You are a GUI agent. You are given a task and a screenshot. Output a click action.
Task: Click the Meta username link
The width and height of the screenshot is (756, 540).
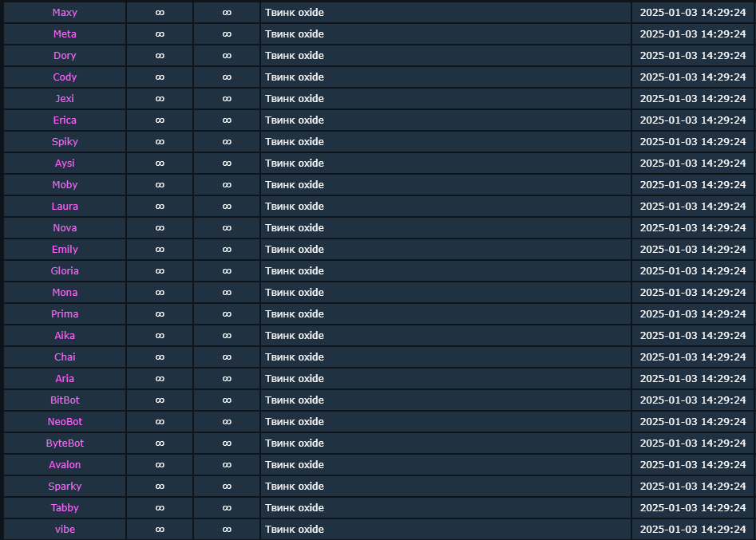[x=65, y=34]
